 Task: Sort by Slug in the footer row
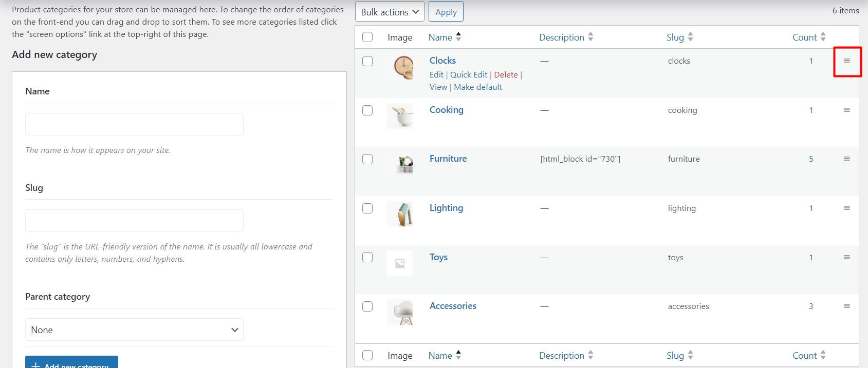(680, 355)
